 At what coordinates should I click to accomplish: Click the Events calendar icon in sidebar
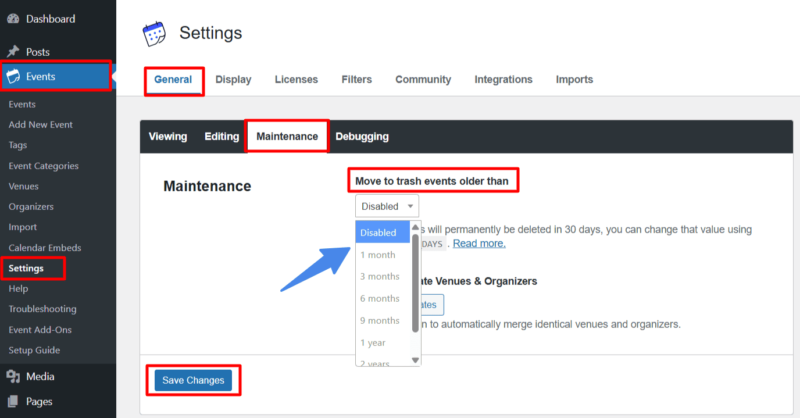click(x=13, y=76)
